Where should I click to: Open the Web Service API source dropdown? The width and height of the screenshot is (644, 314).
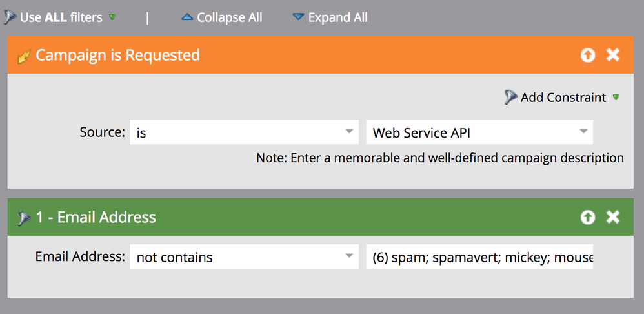[x=479, y=132]
